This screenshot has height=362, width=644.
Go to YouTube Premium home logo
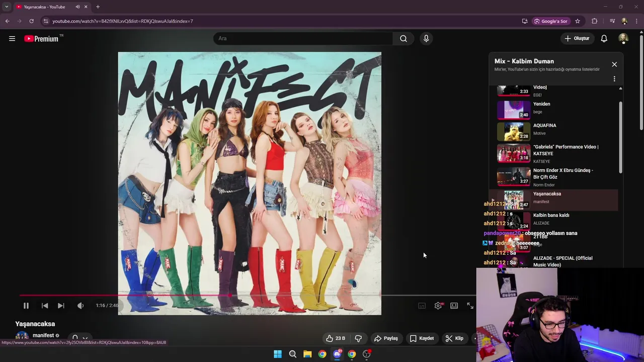(41, 39)
